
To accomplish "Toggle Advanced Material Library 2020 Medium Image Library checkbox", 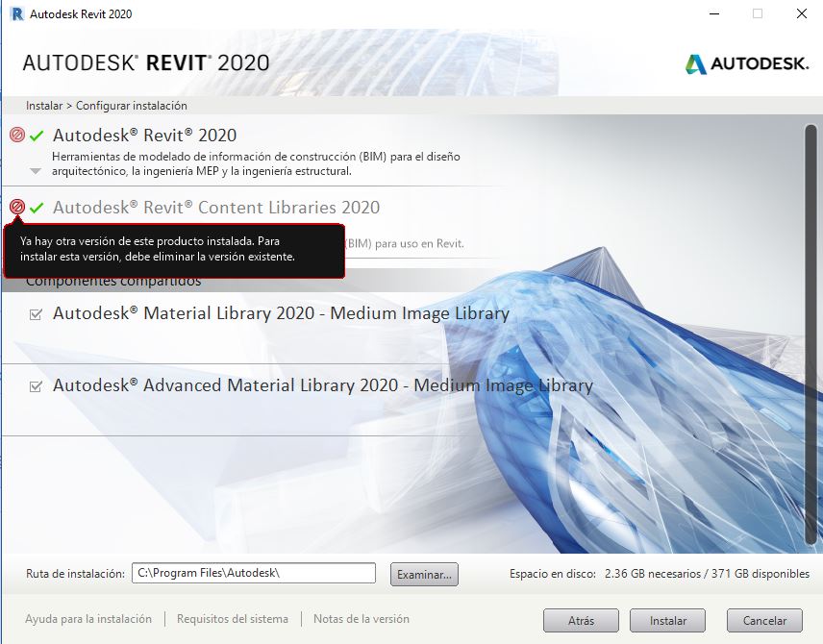I will 36,386.
